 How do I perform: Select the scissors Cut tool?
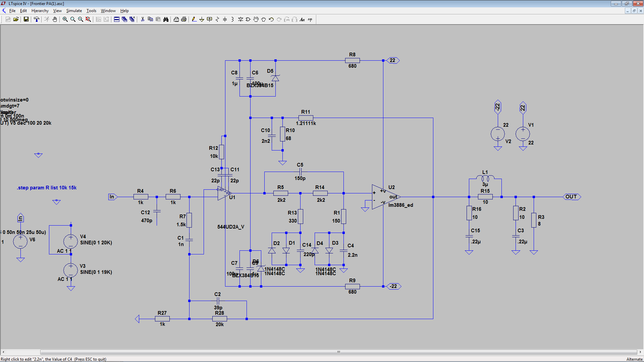[143, 19]
